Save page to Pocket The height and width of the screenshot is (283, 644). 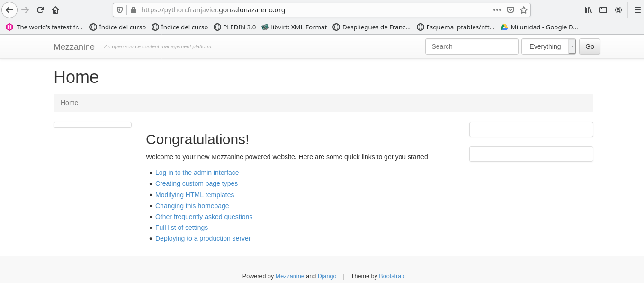(510, 10)
